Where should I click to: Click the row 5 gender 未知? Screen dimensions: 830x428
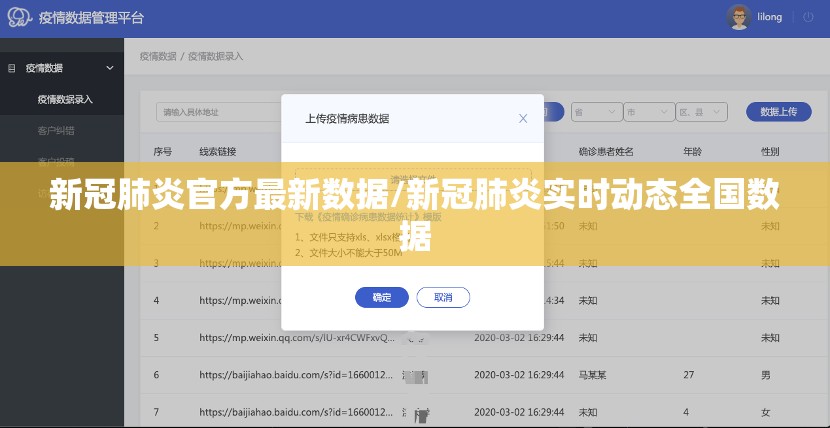(x=770, y=337)
